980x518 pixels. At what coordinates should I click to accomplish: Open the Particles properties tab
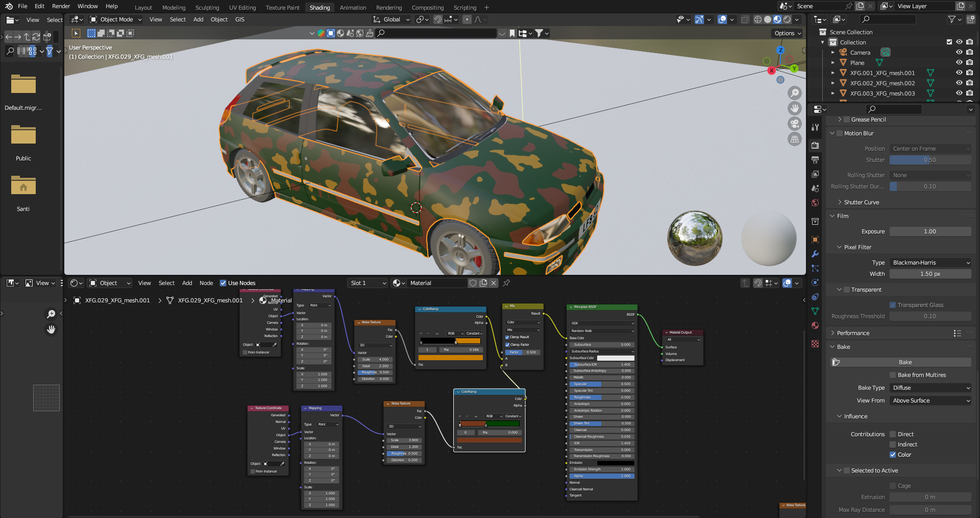(815, 268)
